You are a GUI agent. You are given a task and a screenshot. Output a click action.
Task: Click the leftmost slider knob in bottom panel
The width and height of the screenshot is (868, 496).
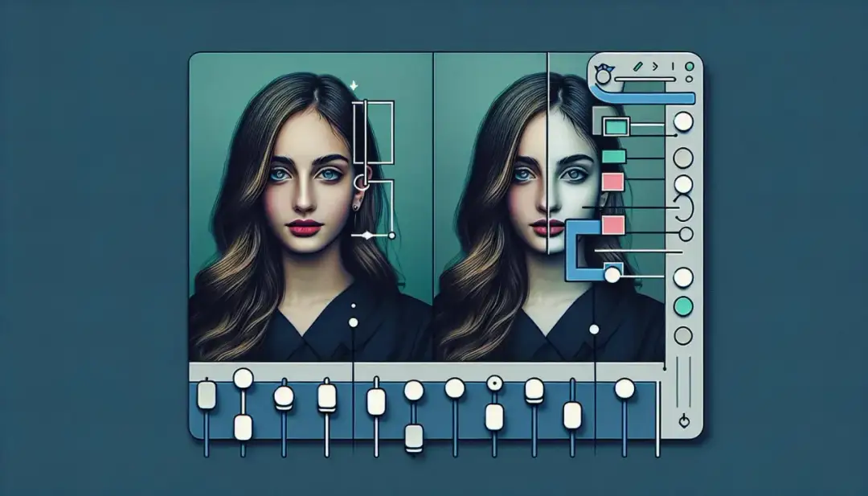coord(207,395)
